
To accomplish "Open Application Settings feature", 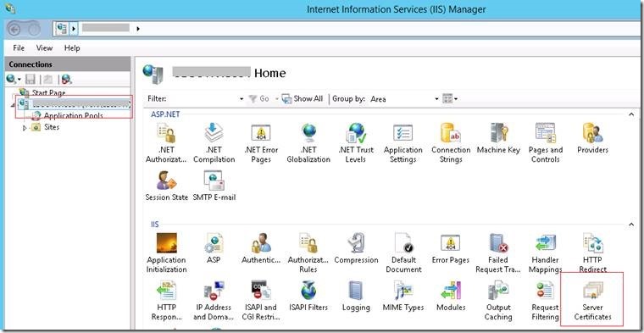I will point(402,143).
